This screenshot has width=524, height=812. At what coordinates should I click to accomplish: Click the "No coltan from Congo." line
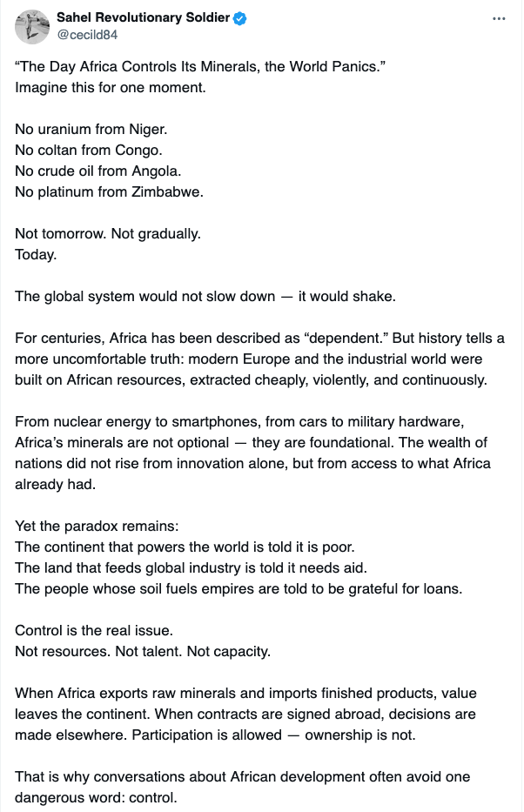tap(89, 150)
